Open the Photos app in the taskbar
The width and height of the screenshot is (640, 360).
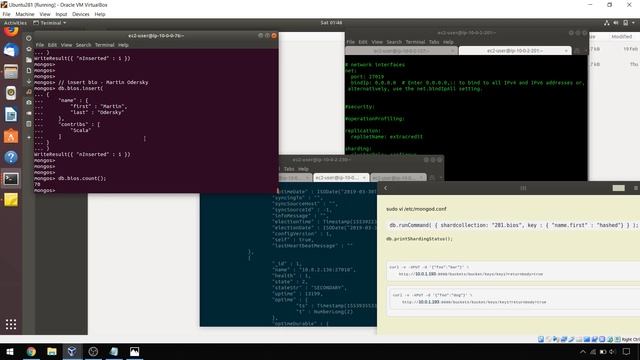tap(134, 351)
